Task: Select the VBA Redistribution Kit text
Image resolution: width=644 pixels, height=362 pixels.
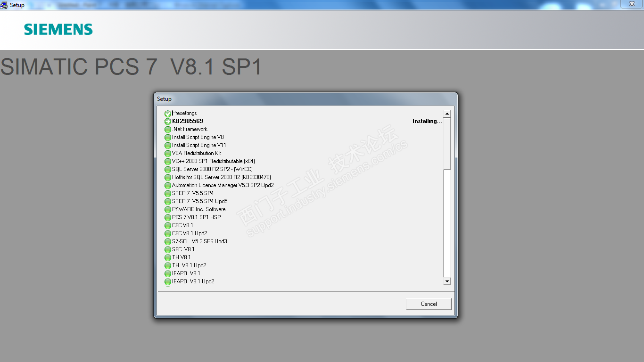Action: pyautogui.click(x=197, y=153)
